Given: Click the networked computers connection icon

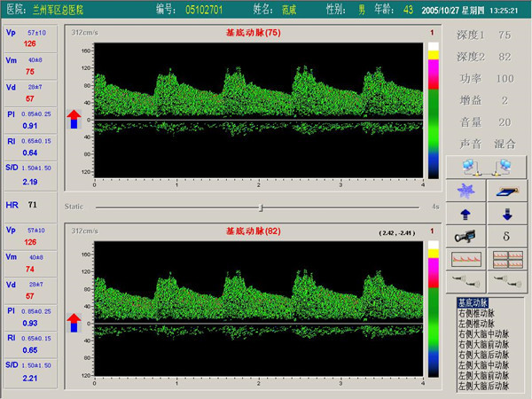Looking at the screenshot, I should click(486, 168).
